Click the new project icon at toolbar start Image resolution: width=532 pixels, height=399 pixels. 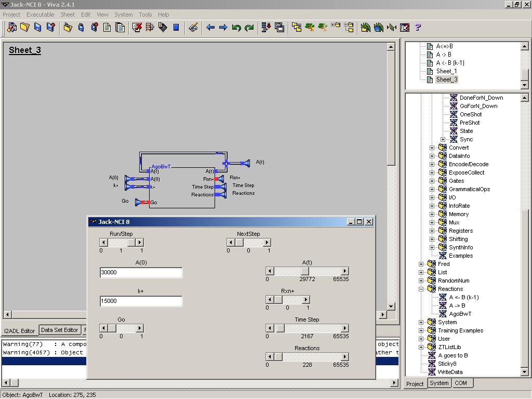tap(12, 27)
